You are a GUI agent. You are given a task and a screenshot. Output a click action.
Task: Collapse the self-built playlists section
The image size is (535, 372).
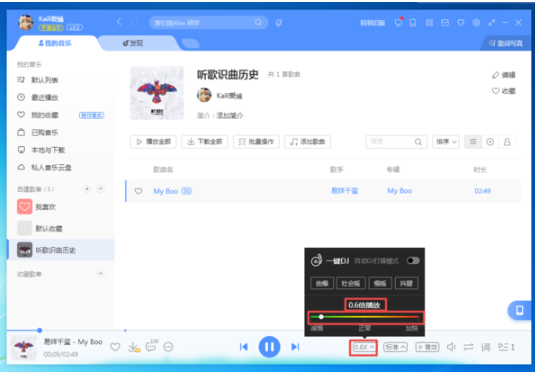(100, 189)
